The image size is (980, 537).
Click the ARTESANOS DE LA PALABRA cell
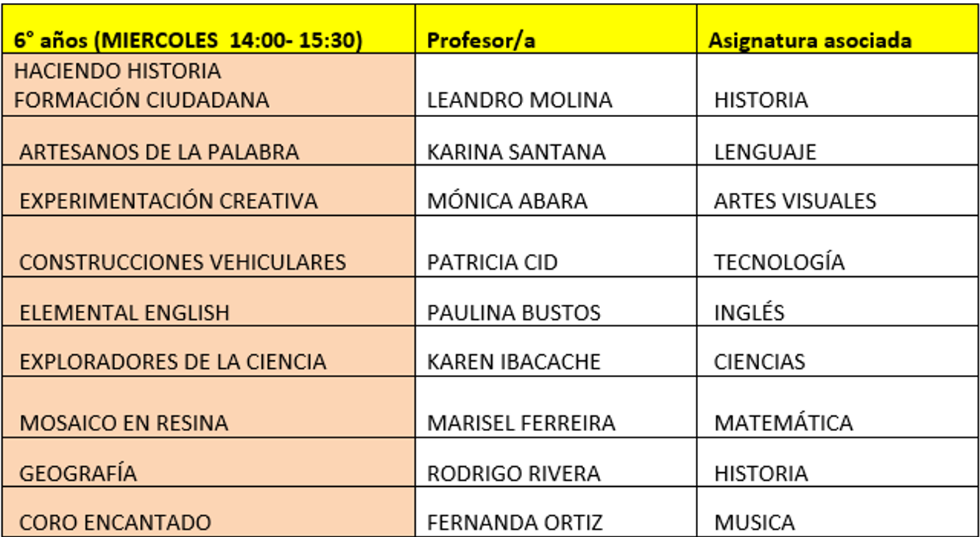(x=159, y=152)
